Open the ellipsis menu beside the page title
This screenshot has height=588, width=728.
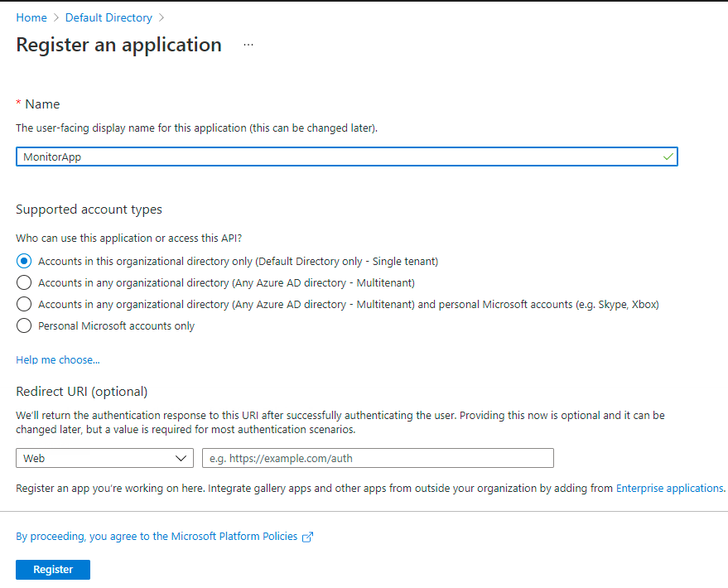[248, 45]
